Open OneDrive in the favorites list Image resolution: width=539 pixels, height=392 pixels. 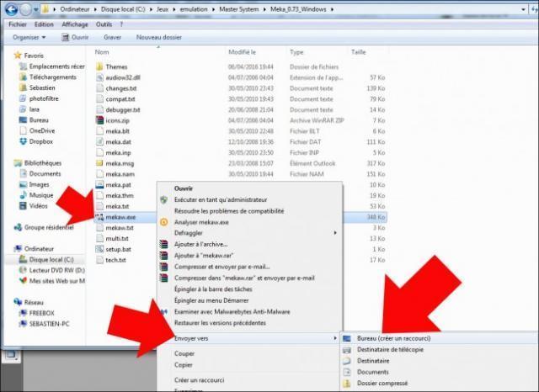click(x=41, y=130)
